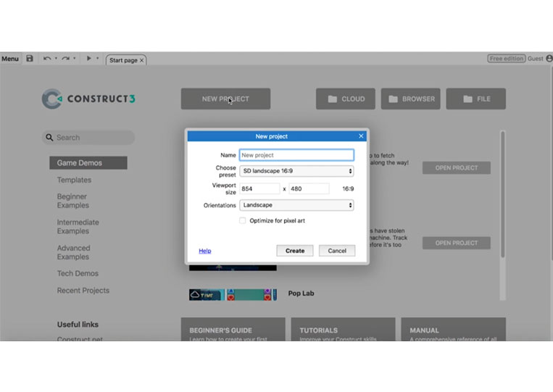Open the BROWSER folder button

pyautogui.click(x=410, y=99)
